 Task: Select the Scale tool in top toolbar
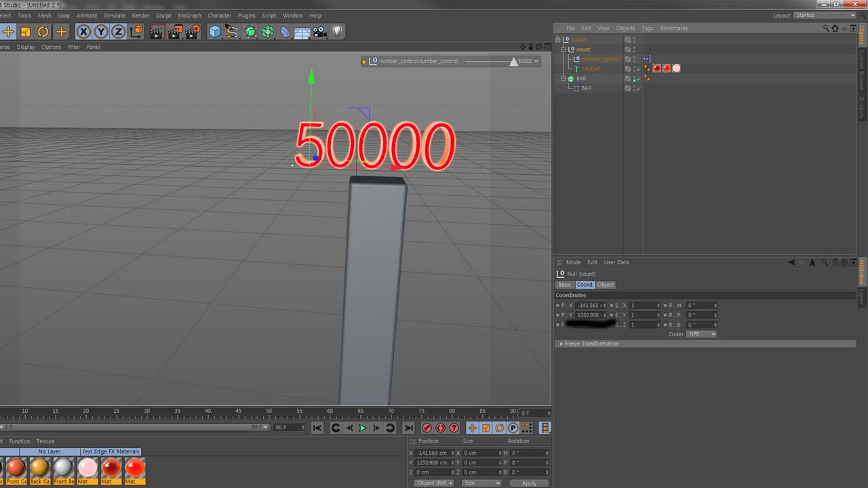(x=26, y=32)
